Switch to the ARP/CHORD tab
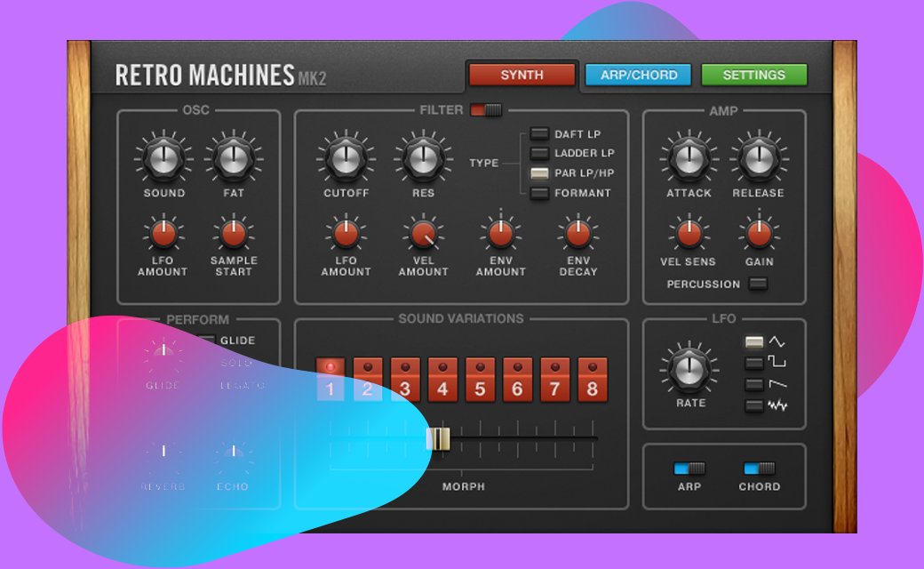 tap(637, 75)
